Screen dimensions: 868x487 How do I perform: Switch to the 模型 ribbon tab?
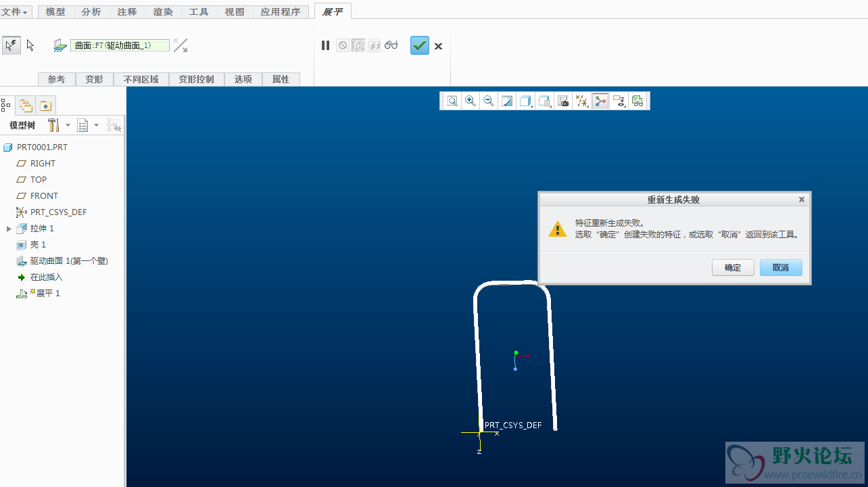pyautogui.click(x=55, y=12)
